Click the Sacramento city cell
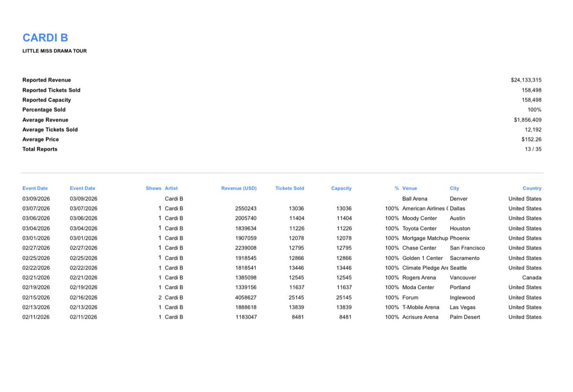The width and height of the screenshot is (573, 392). click(465, 258)
